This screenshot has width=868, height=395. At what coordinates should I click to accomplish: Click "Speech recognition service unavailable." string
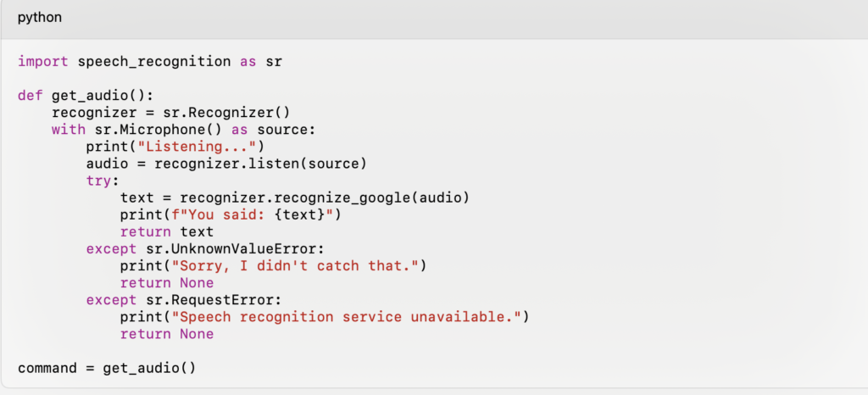(x=346, y=317)
